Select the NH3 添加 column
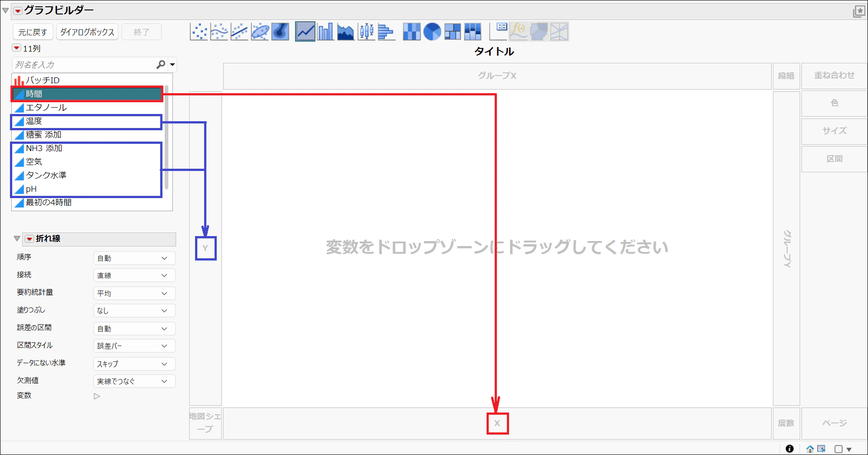The width and height of the screenshot is (868, 455). (x=88, y=148)
